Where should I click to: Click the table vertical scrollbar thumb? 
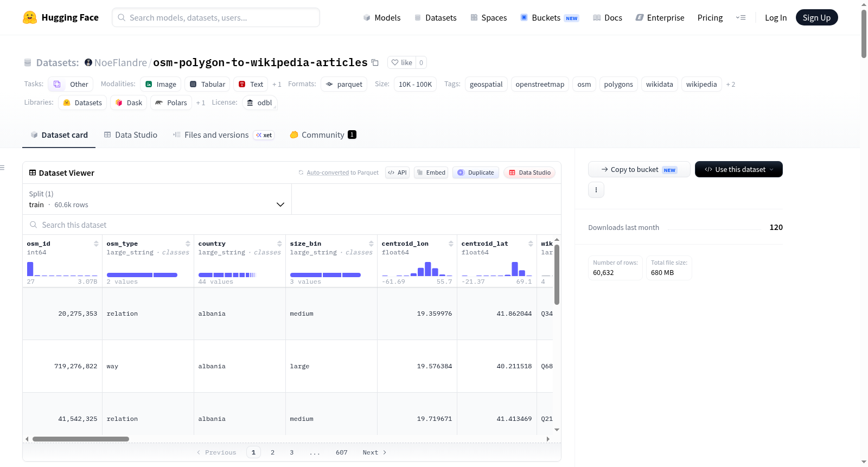(557, 274)
